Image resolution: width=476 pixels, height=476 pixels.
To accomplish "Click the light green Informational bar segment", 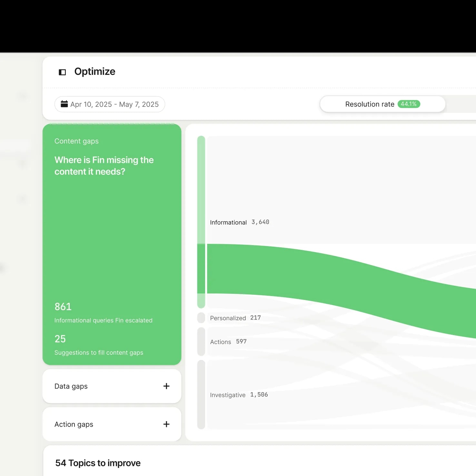I will coord(201,190).
